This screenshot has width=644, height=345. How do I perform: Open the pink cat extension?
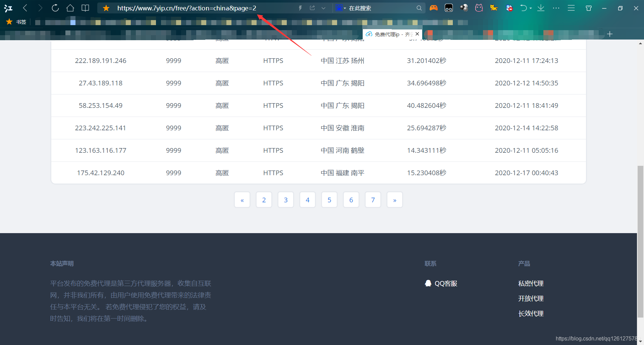point(479,8)
